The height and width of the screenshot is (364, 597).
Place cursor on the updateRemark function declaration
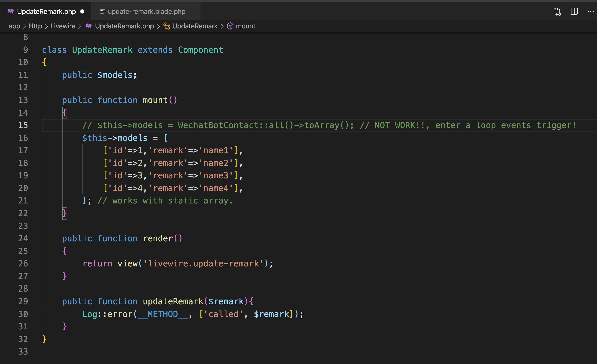pos(172,301)
